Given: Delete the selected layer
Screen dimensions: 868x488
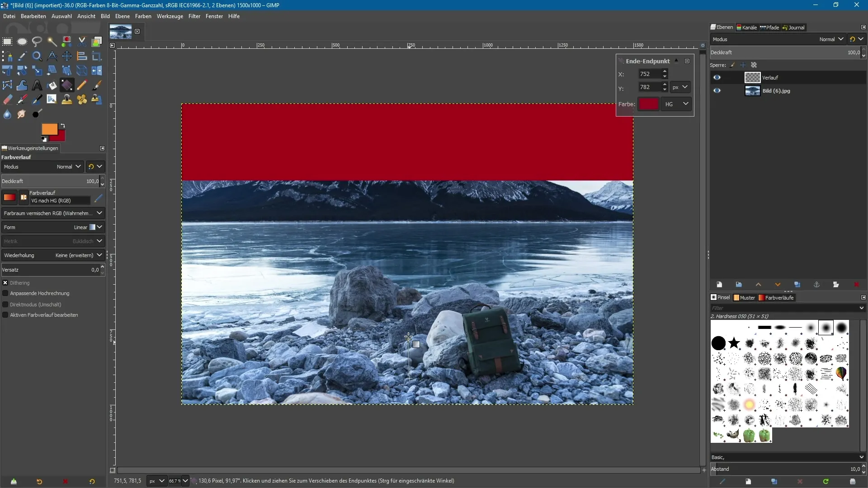Looking at the screenshot, I should point(856,285).
